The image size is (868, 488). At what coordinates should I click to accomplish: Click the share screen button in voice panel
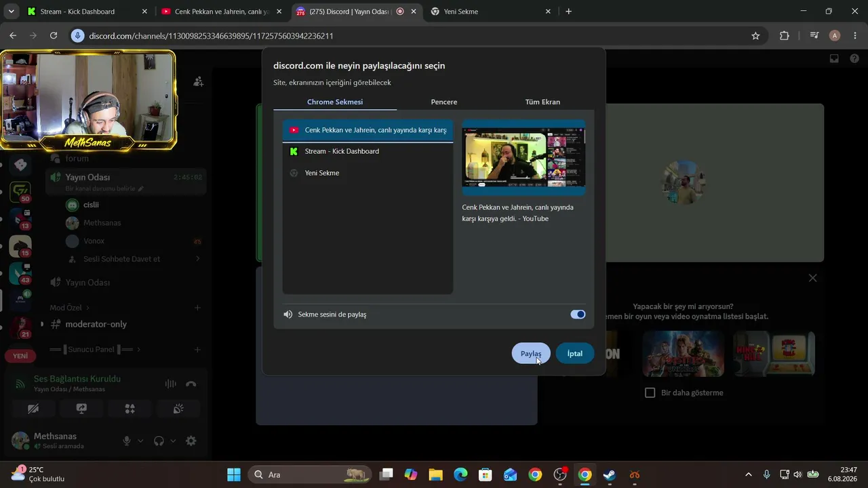point(81,409)
